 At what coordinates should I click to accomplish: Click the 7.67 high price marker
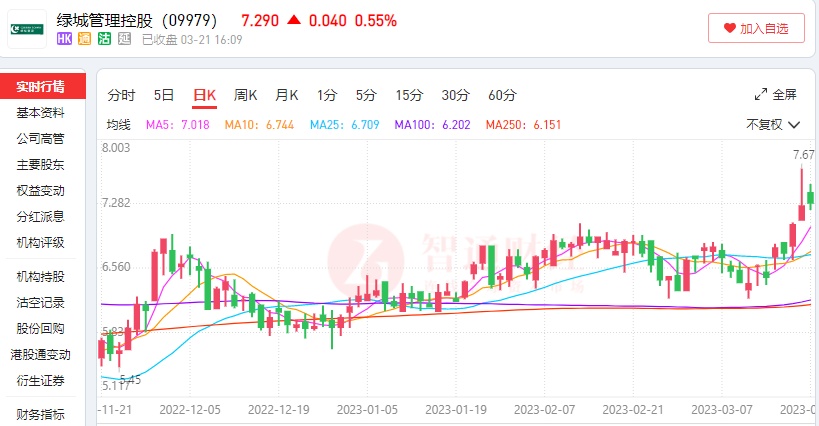[x=804, y=155]
